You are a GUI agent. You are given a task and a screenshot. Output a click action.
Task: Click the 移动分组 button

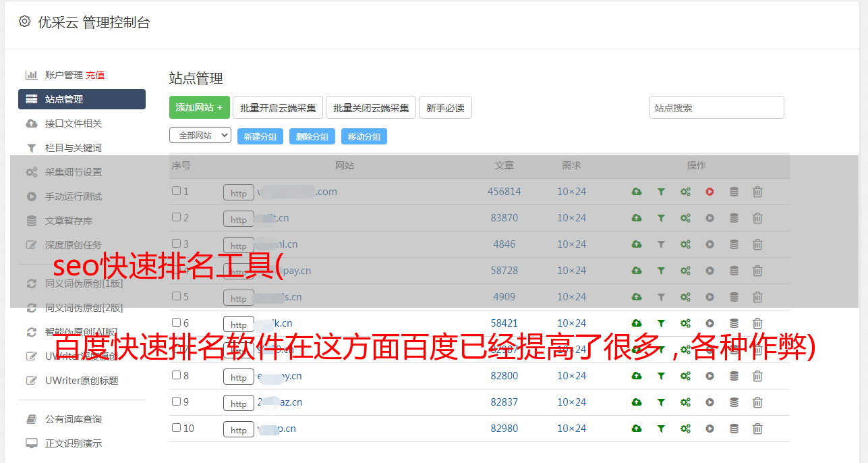tap(364, 136)
